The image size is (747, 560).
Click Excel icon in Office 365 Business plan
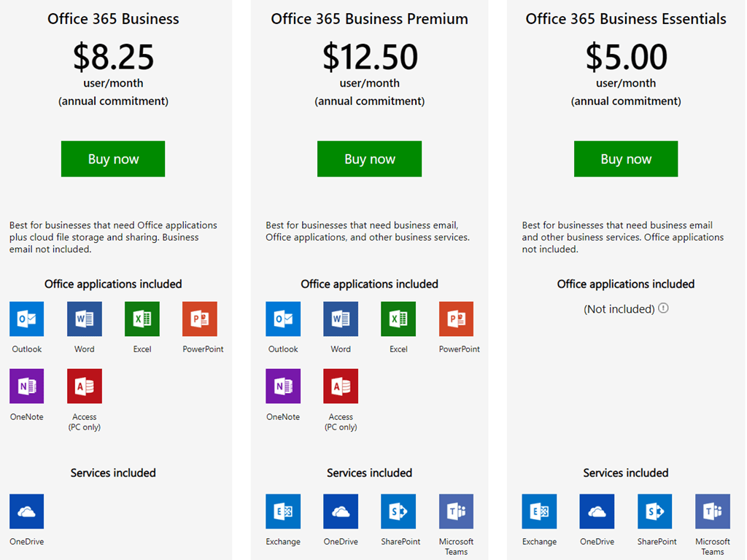[x=142, y=319]
